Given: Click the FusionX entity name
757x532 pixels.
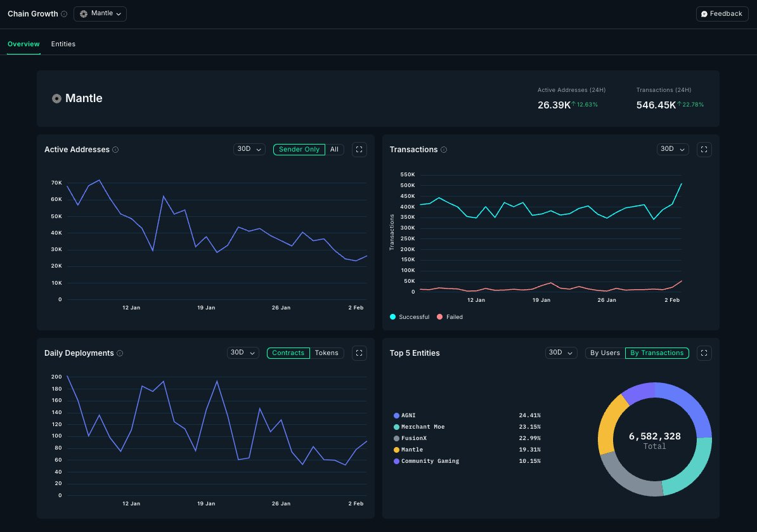Looking at the screenshot, I should pos(414,438).
